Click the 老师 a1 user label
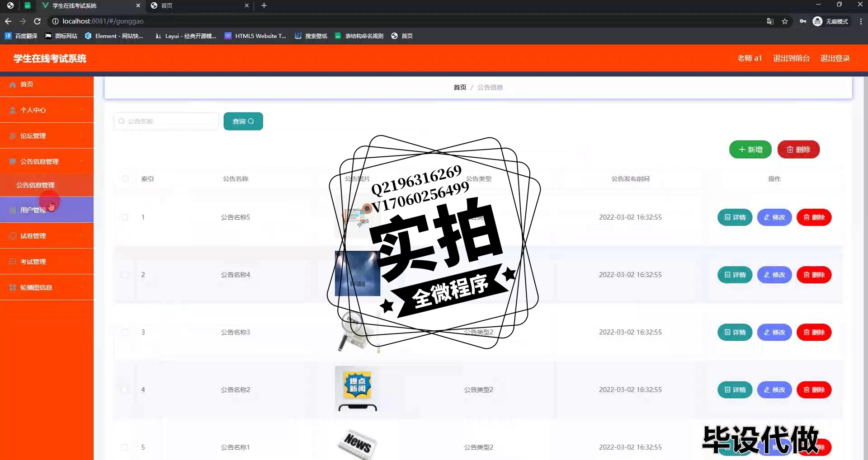Viewport: 868px width, 460px height. (x=750, y=58)
